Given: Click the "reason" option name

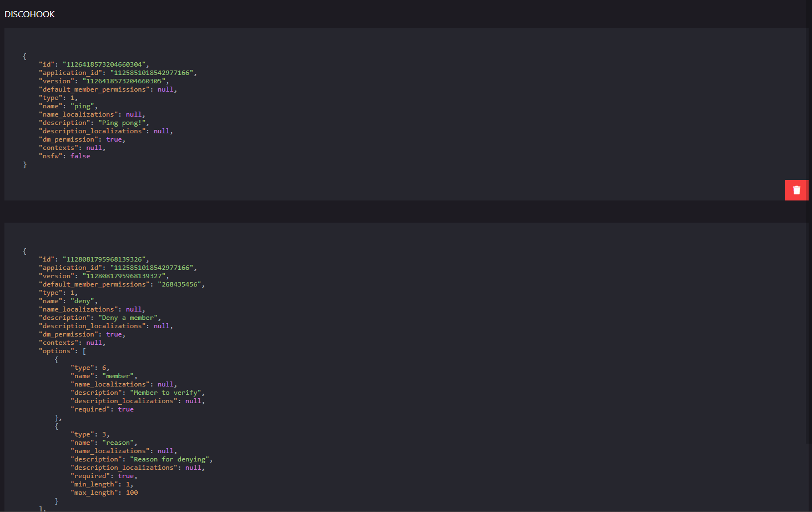Looking at the screenshot, I should 118,442.
